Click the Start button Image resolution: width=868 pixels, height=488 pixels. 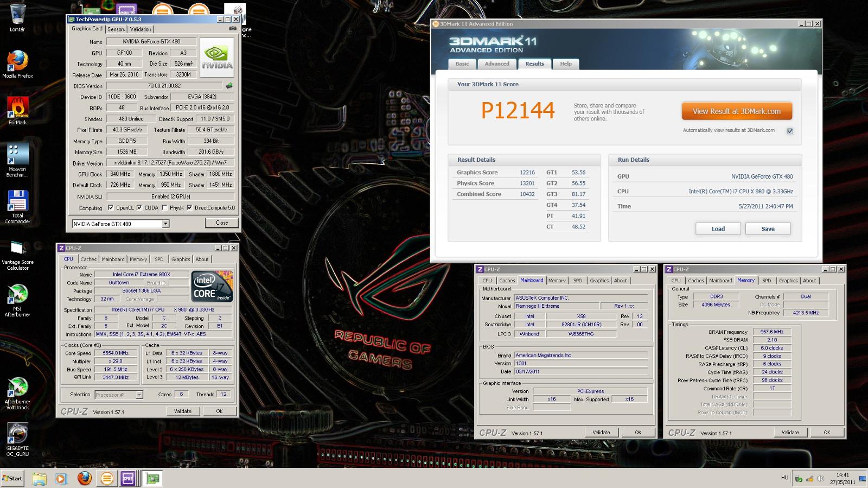pyautogui.click(x=12, y=478)
